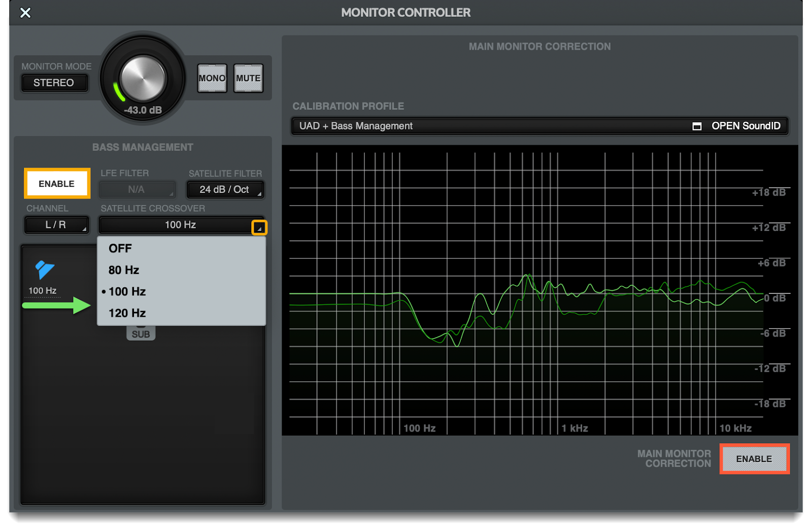Screen dimensions: 812x531
Task: Select 100 Hz crossover option
Action: [181, 291]
